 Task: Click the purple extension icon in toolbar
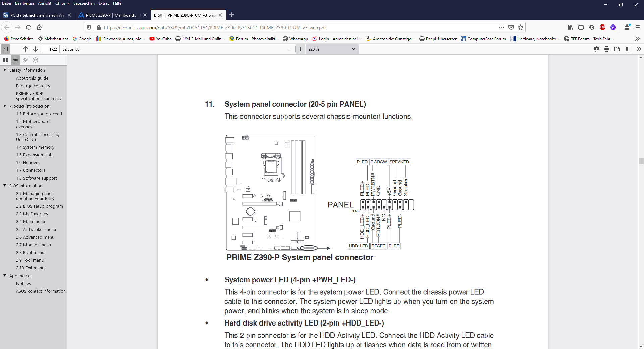point(613,27)
